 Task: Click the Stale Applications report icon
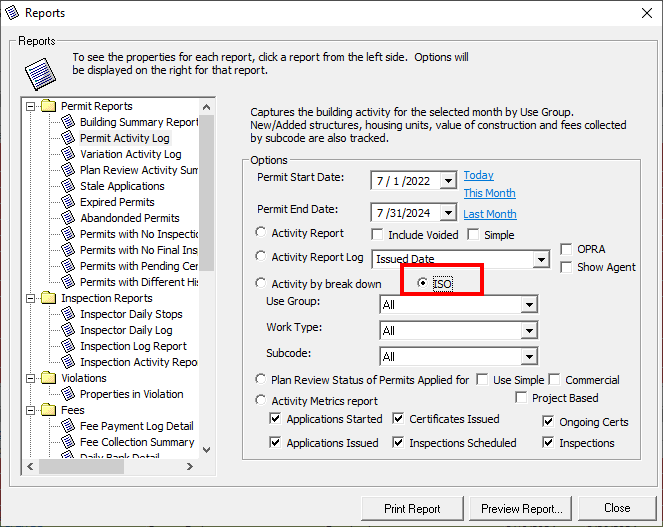pyautogui.click(x=68, y=186)
